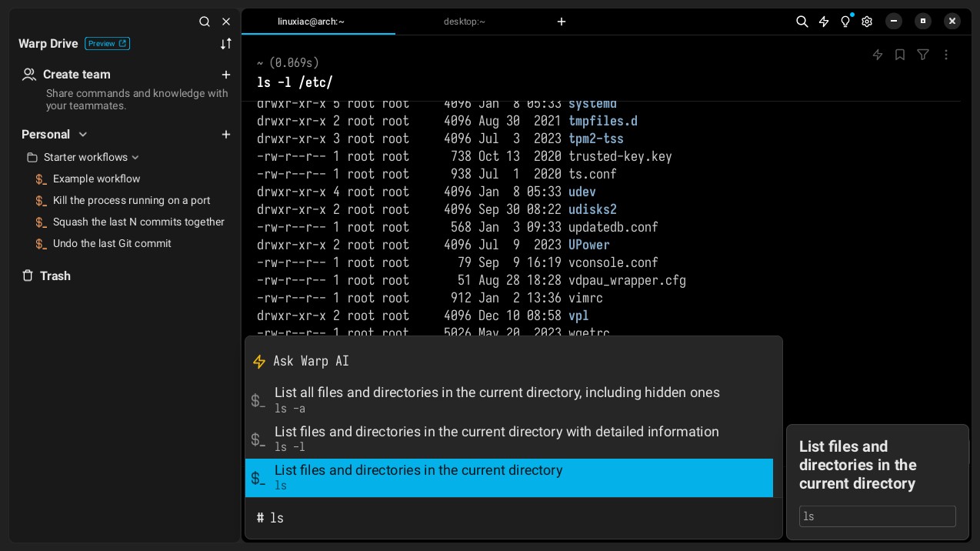Click the ls -l /etc/ command text
Viewport: 980px width, 551px height.
[x=295, y=82]
